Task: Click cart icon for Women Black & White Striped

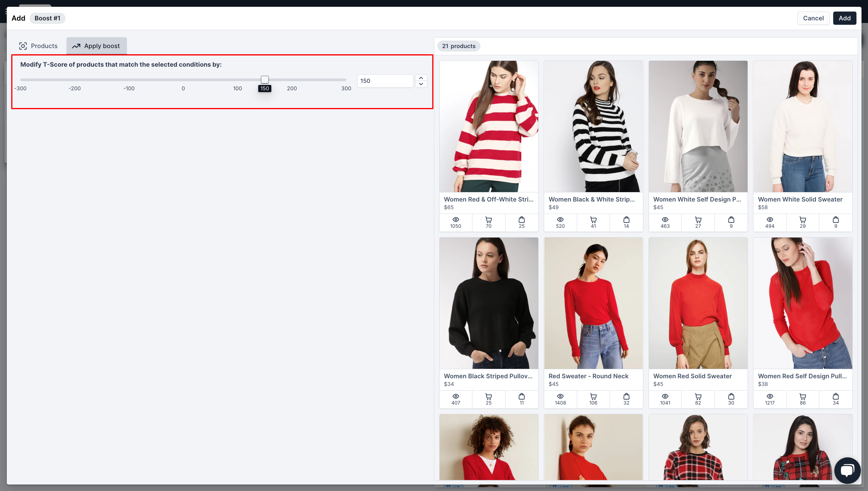Action: pos(593,220)
